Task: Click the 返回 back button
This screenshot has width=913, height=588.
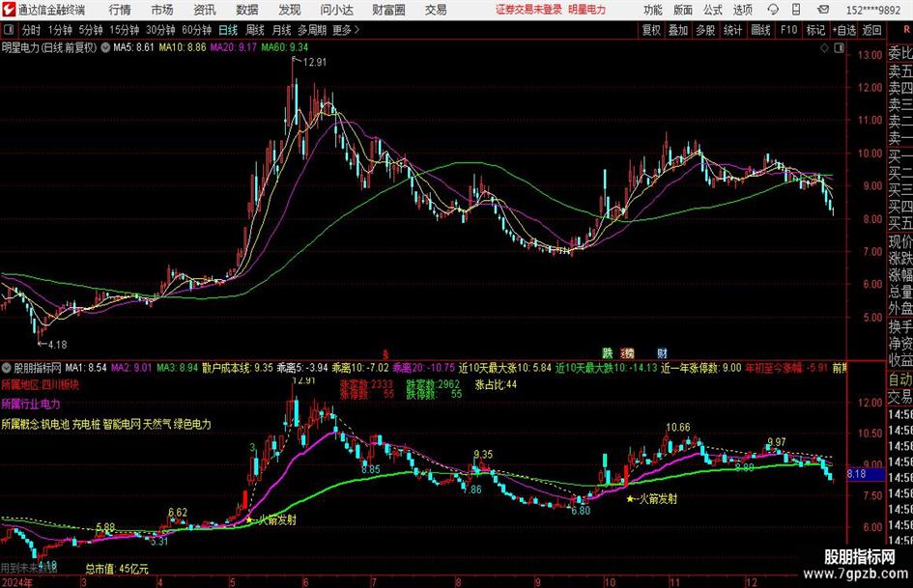Action: click(871, 30)
